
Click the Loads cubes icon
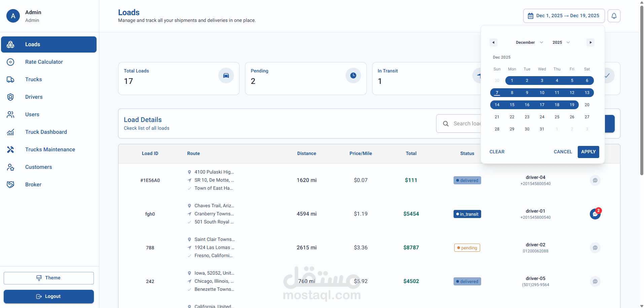pos(10,44)
